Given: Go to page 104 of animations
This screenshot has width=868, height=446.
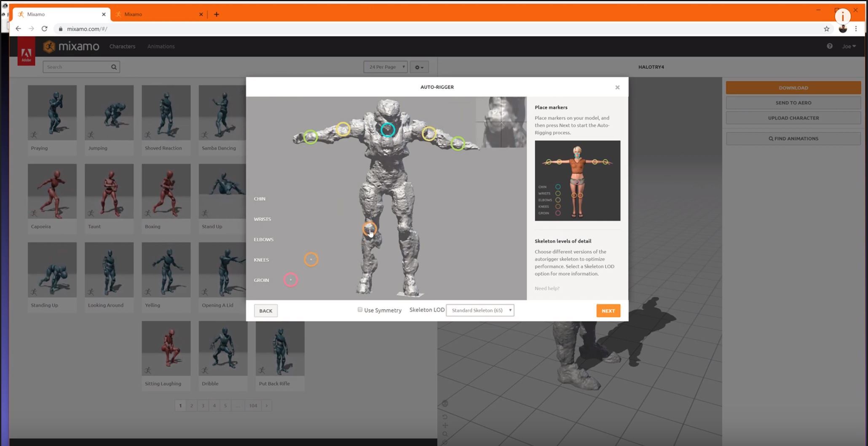Looking at the screenshot, I should click(253, 406).
